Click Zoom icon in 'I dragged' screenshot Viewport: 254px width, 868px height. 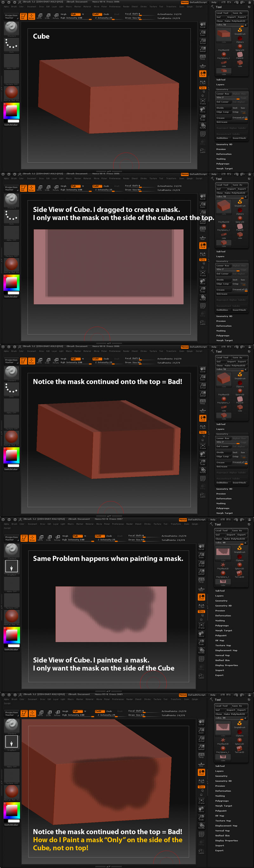pyautogui.click(x=203, y=205)
